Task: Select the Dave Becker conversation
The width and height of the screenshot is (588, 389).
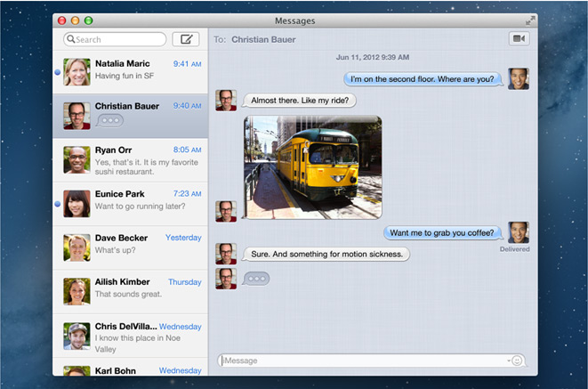Action: pyautogui.click(x=133, y=247)
